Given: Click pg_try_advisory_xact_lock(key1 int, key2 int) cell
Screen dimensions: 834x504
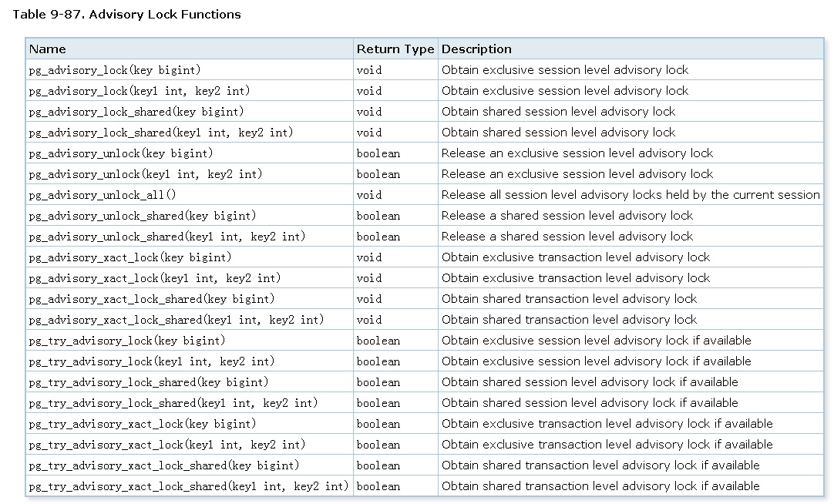Looking at the screenshot, I should 167,445.
